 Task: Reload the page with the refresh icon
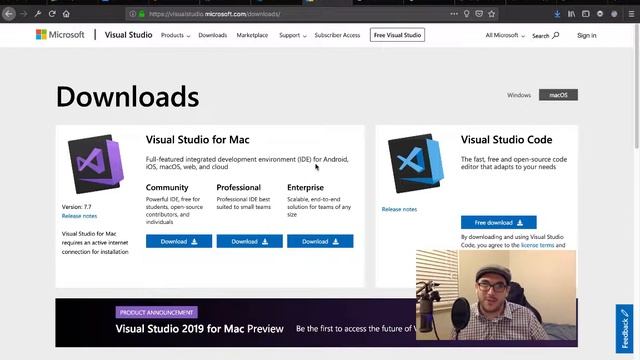point(52,14)
